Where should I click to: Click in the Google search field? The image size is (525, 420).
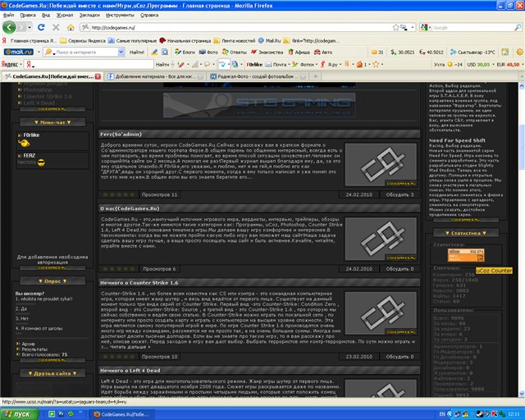pos(473,27)
